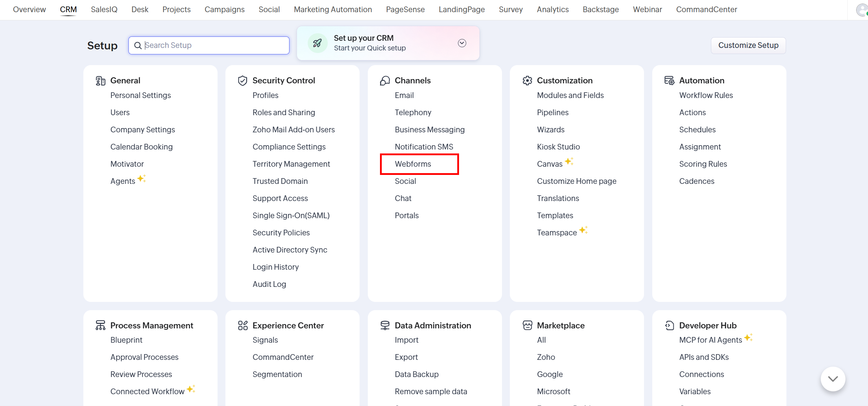Image resolution: width=868 pixels, height=406 pixels.
Task: Click the Automation section icon
Action: 669,81
